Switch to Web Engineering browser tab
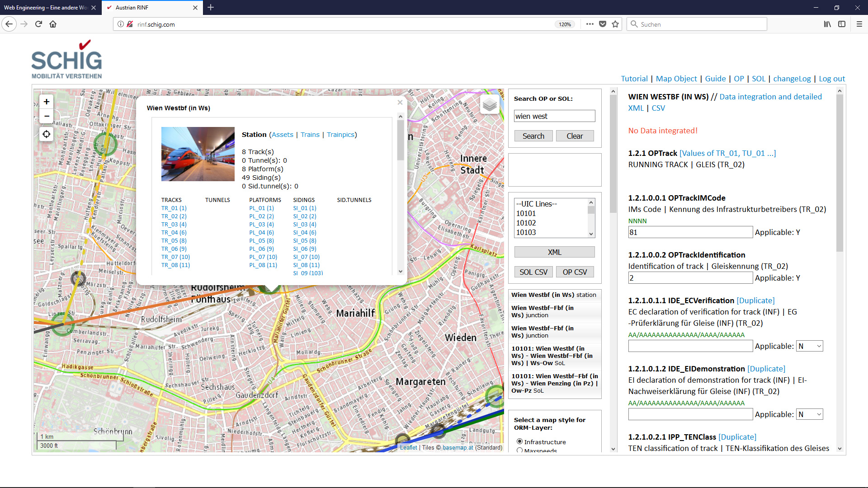868x488 pixels. 45,8
